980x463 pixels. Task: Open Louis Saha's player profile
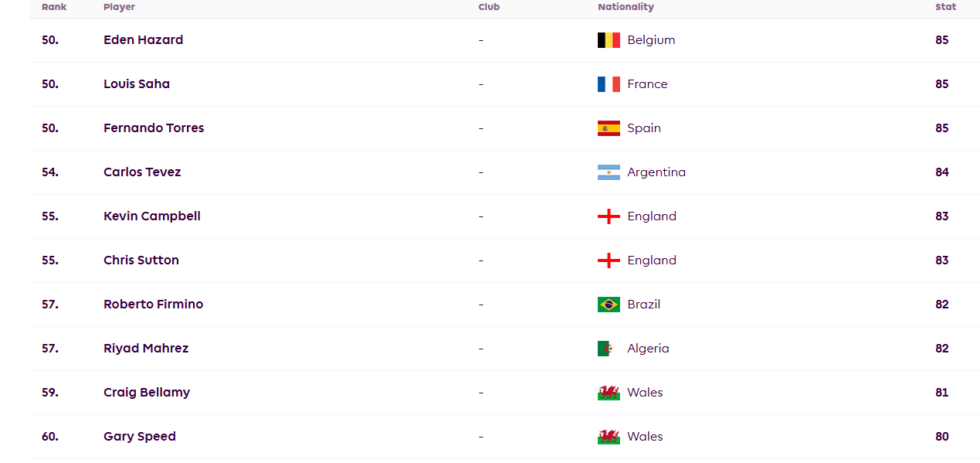pos(137,84)
